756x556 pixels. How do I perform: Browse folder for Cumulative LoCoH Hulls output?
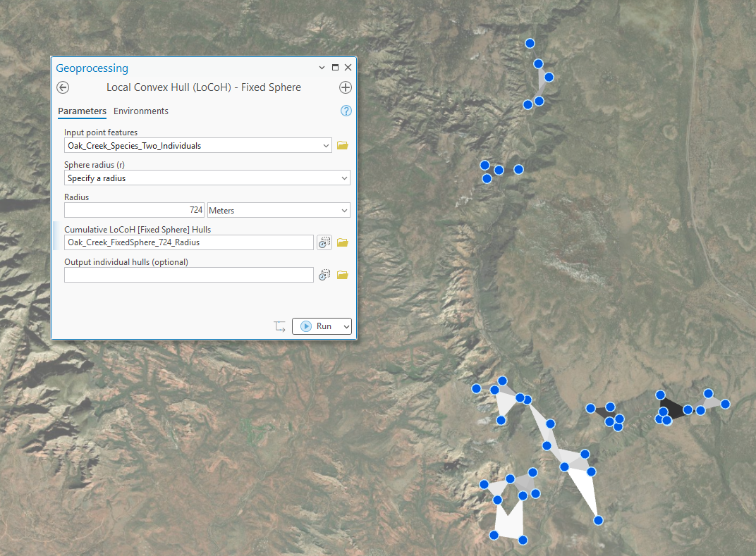click(342, 242)
